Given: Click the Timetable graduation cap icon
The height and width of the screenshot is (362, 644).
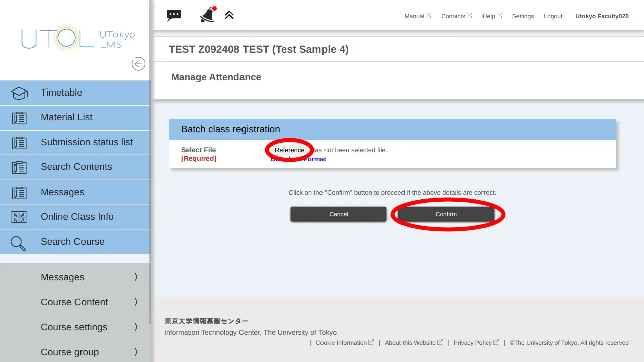Looking at the screenshot, I should 19,93.
